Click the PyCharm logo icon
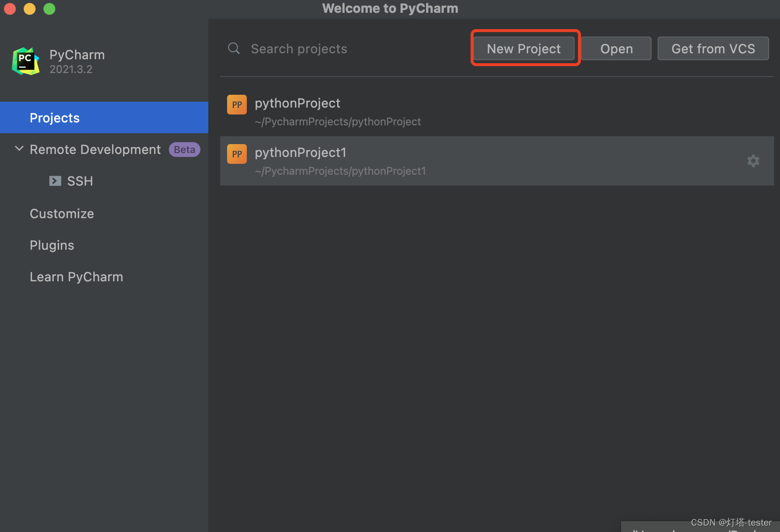Screen dimensions: 780x532 pyautogui.click(x=26, y=61)
